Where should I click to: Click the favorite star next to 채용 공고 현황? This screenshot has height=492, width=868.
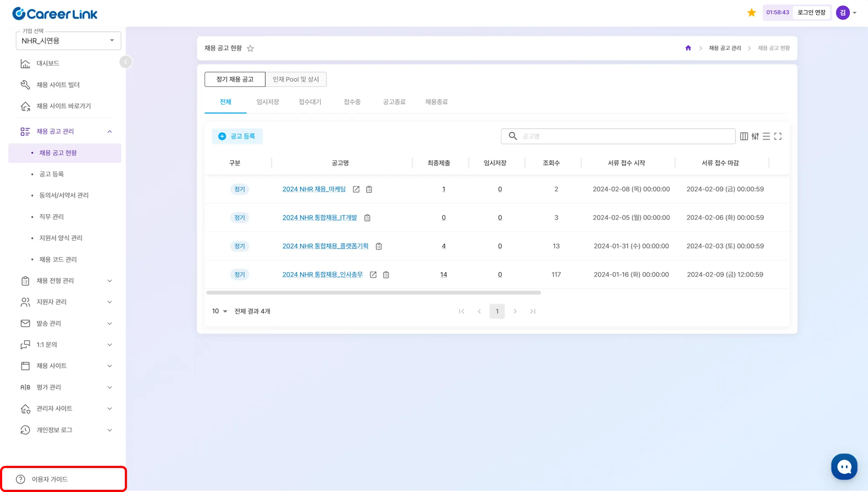click(250, 48)
